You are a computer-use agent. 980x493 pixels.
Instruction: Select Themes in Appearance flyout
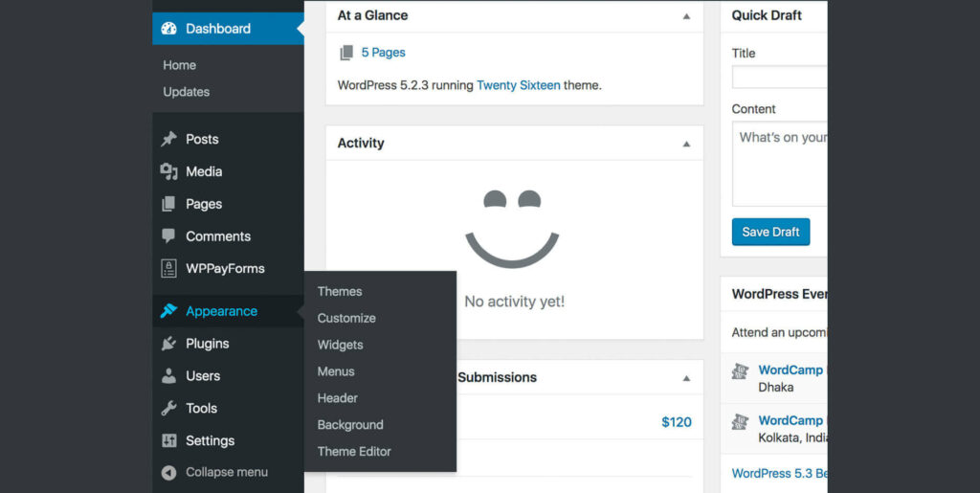point(340,291)
